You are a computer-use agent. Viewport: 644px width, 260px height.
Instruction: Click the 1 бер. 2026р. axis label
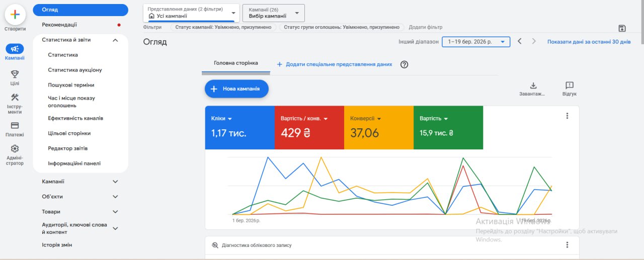click(246, 220)
